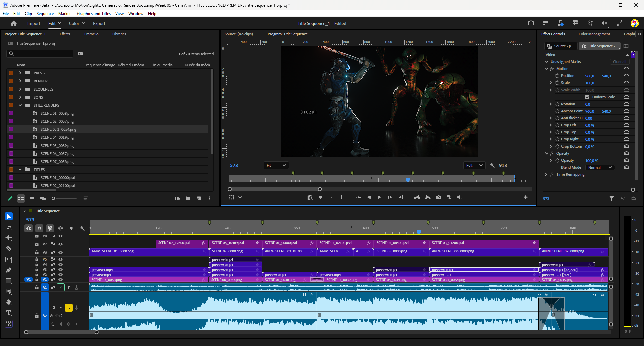This screenshot has height=346, width=644.
Task: Click the Home icon
Action: click(x=14, y=23)
